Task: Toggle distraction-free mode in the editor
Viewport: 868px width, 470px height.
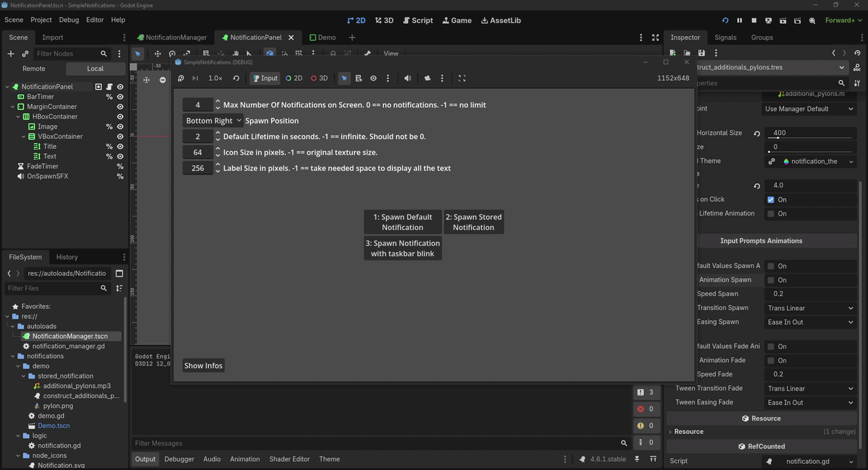Action: click(x=655, y=37)
